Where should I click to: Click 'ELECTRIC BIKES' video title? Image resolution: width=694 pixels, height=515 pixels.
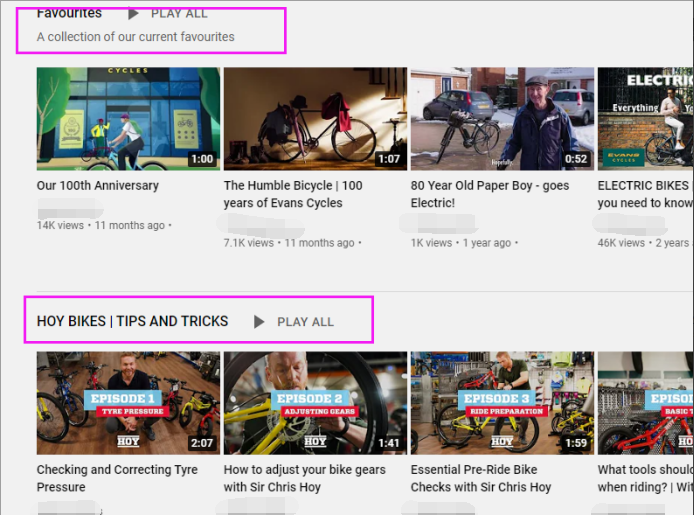pos(646,194)
